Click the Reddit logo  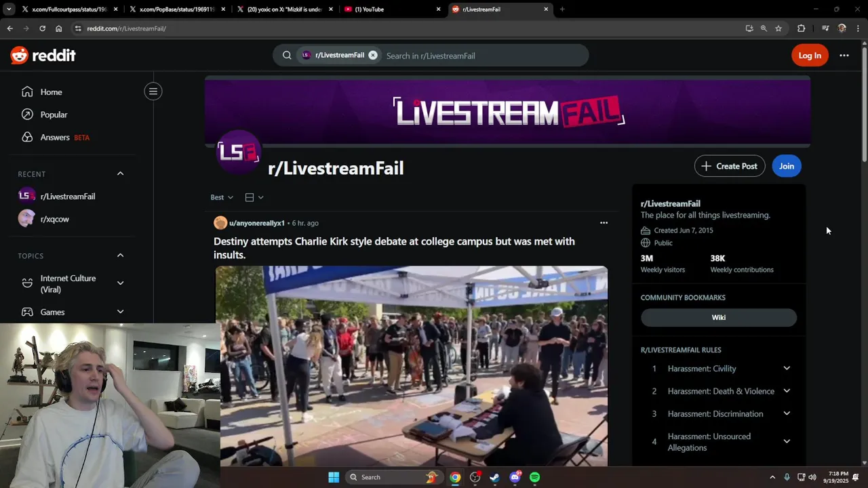coord(43,56)
